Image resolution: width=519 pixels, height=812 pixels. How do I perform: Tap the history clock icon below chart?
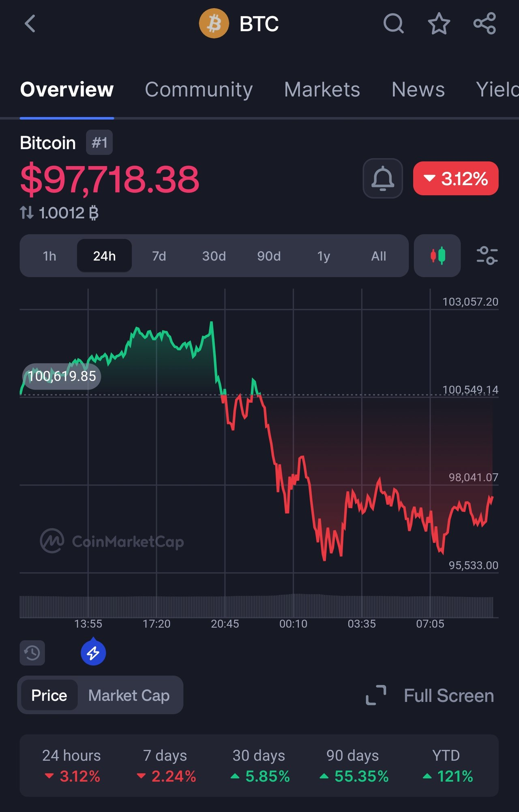click(x=32, y=653)
